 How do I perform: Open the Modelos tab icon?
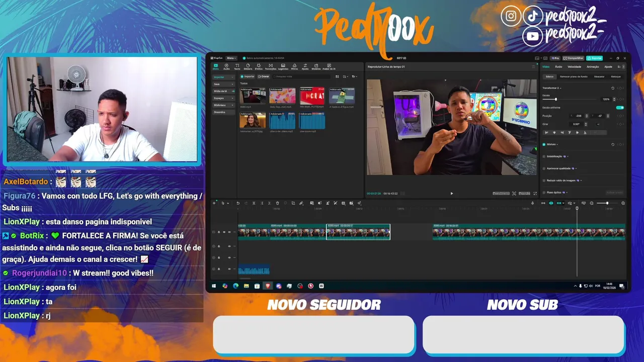(316, 66)
